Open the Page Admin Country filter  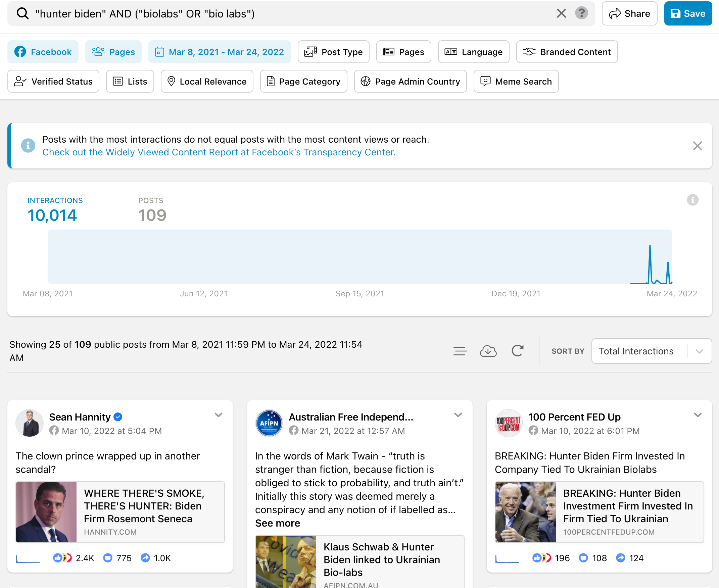[411, 81]
